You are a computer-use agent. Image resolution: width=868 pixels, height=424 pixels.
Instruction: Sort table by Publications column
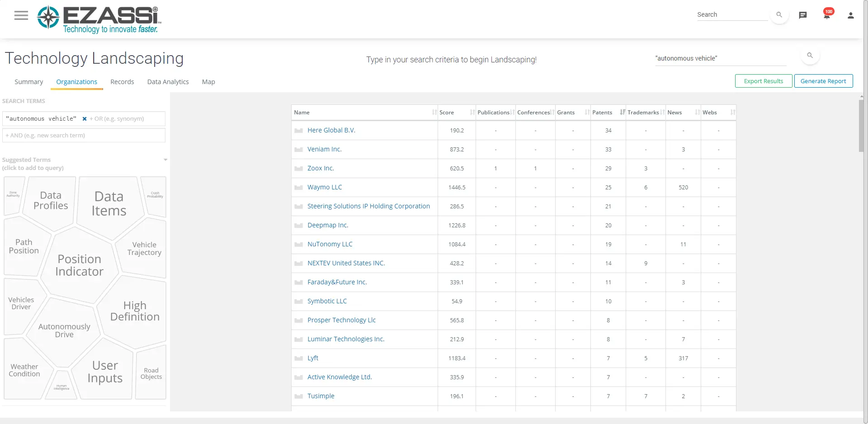(495, 113)
